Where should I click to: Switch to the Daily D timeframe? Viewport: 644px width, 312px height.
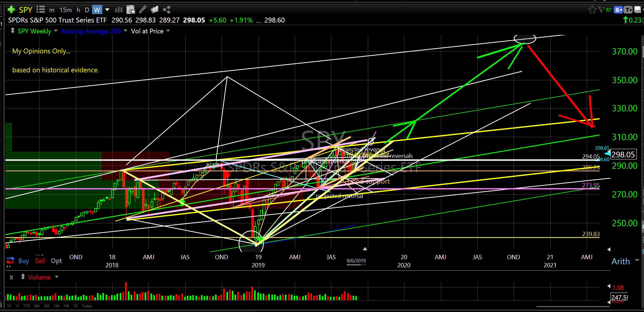(87, 10)
